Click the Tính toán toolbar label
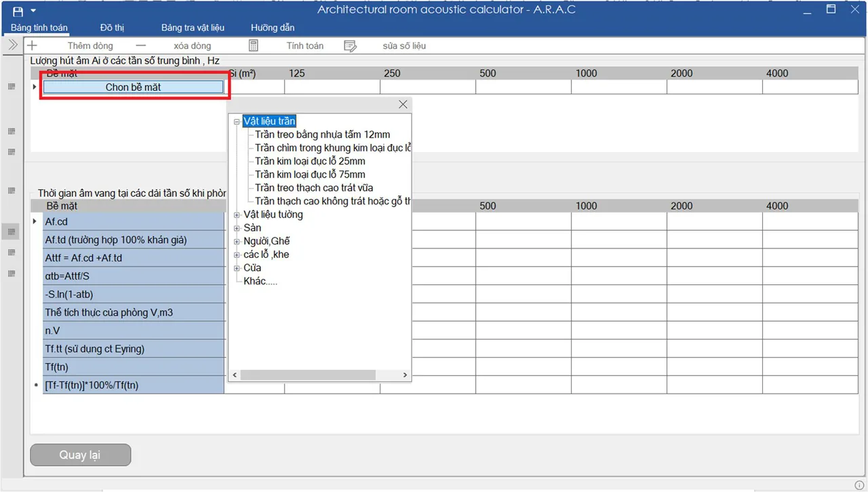Screen dimensions: 868x492 305,46
